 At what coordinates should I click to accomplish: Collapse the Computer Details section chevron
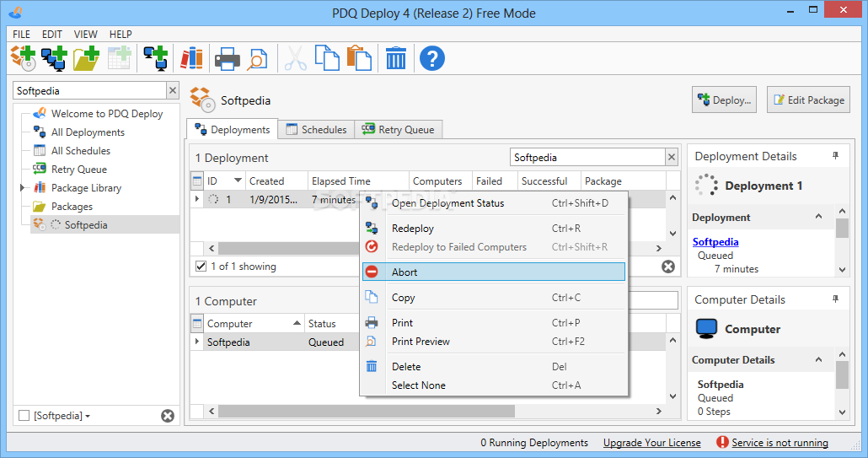tap(819, 359)
